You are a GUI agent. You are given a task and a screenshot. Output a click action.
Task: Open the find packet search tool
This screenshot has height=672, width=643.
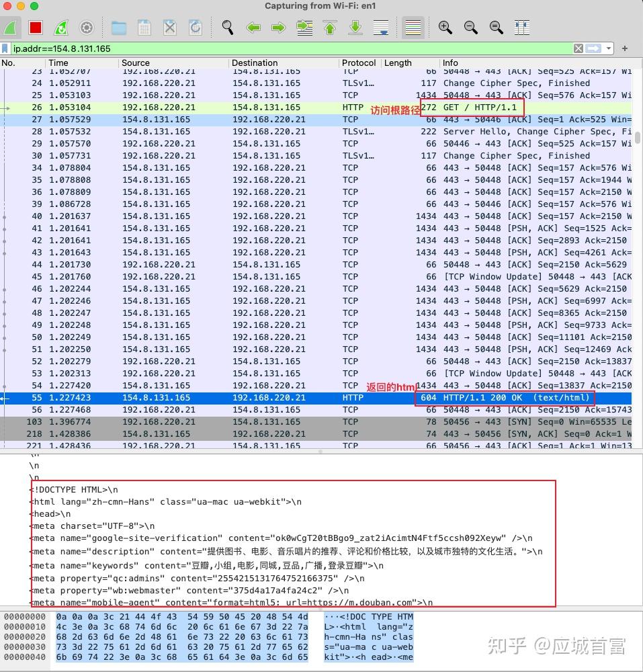pos(227,28)
